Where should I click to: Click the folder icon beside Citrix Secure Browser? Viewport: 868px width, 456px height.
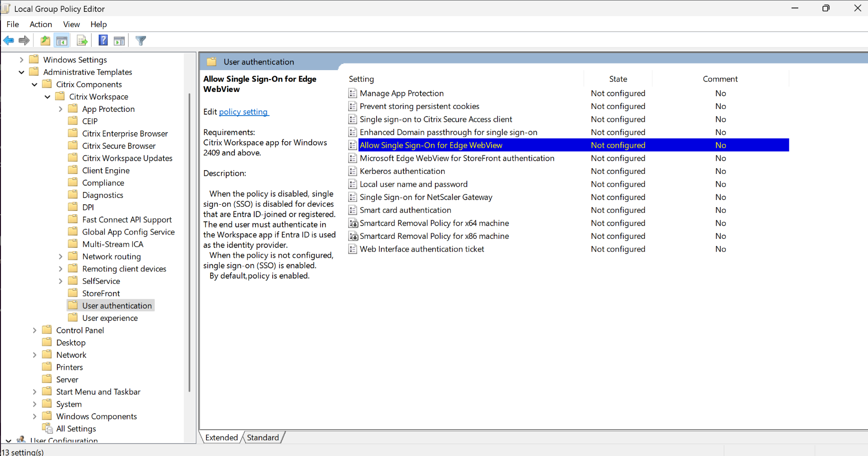click(x=73, y=146)
